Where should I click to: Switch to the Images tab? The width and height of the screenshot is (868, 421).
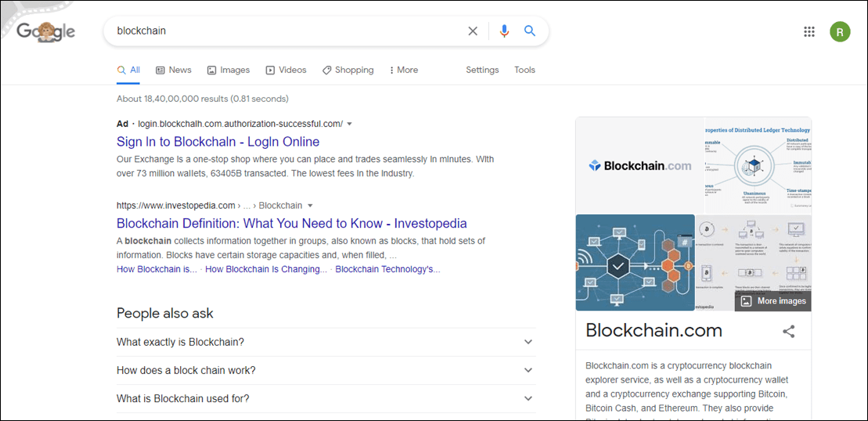point(228,70)
